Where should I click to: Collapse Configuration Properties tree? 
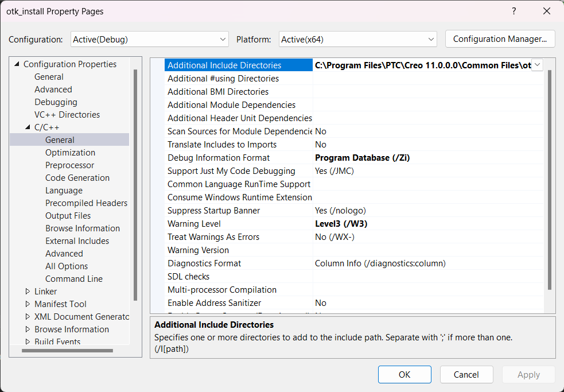pyautogui.click(x=17, y=64)
